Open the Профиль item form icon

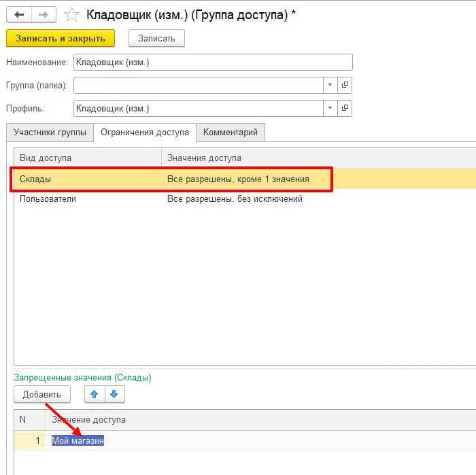[x=345, y=108]
